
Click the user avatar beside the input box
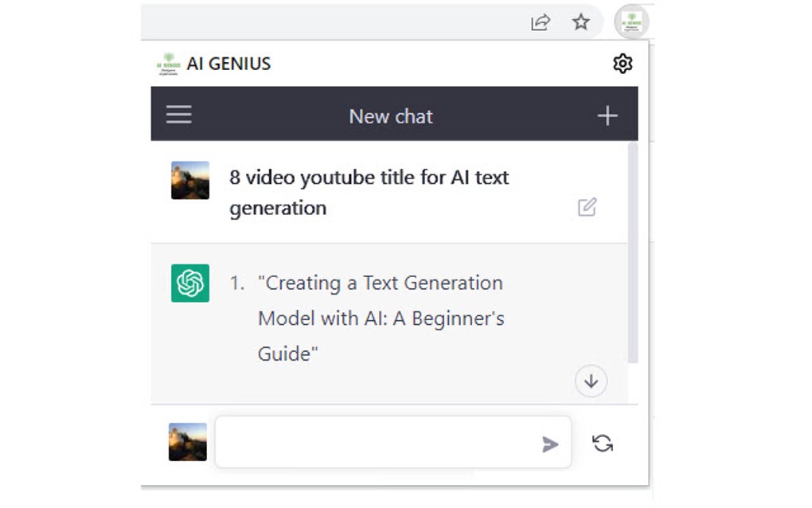tap(187, 444)
